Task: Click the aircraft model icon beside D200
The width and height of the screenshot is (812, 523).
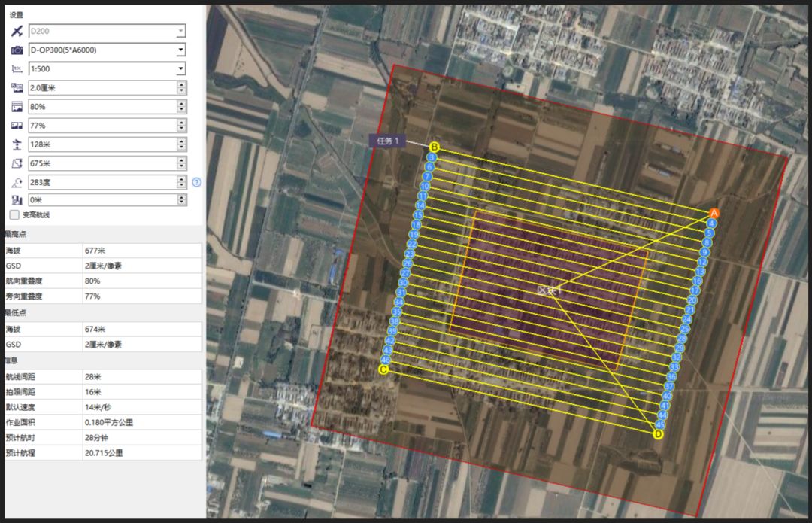Action: click(16, 31)
